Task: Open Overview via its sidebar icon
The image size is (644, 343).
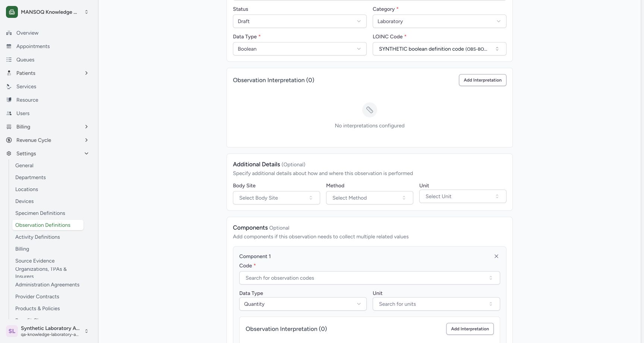Action: click(9, 33)
